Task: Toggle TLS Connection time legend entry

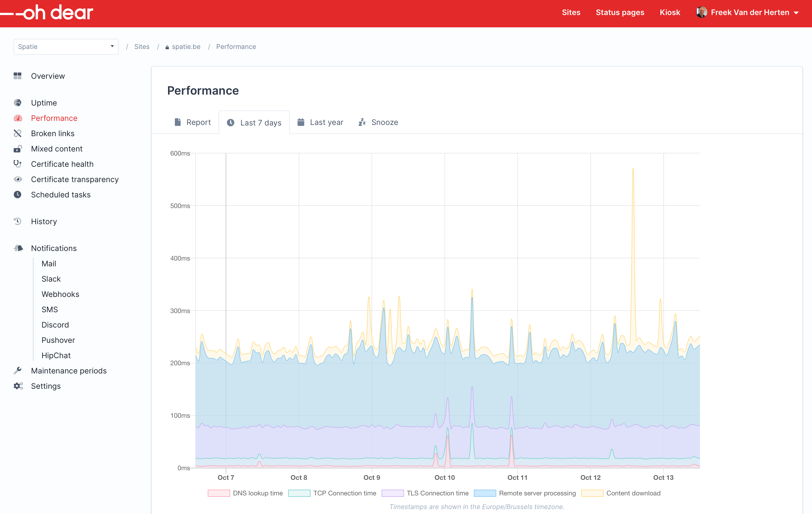Action: (x=425, y=493)
